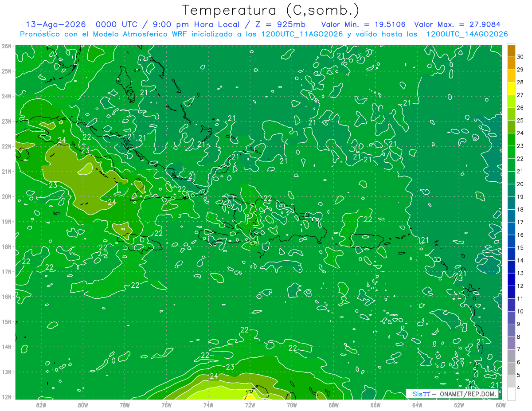This screenshot has height=411, width=532.
Task: Click longitude label '62W'
Action: [459, 405]
